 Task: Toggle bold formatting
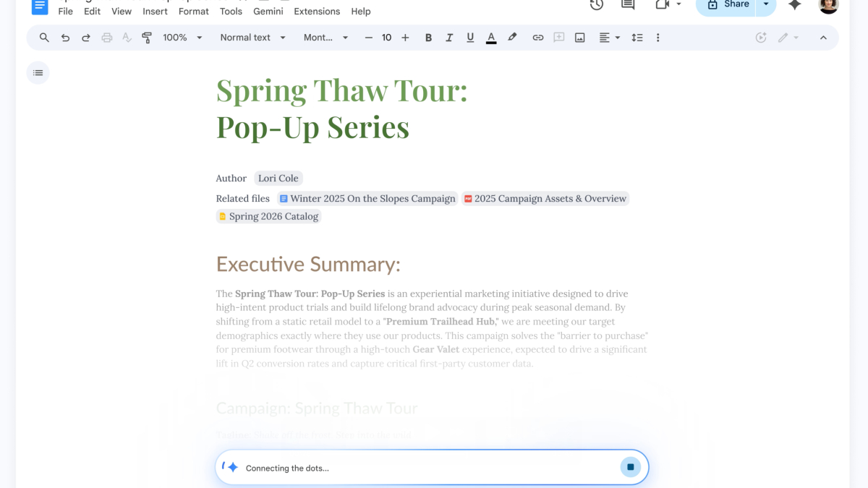tap(428, 38)
